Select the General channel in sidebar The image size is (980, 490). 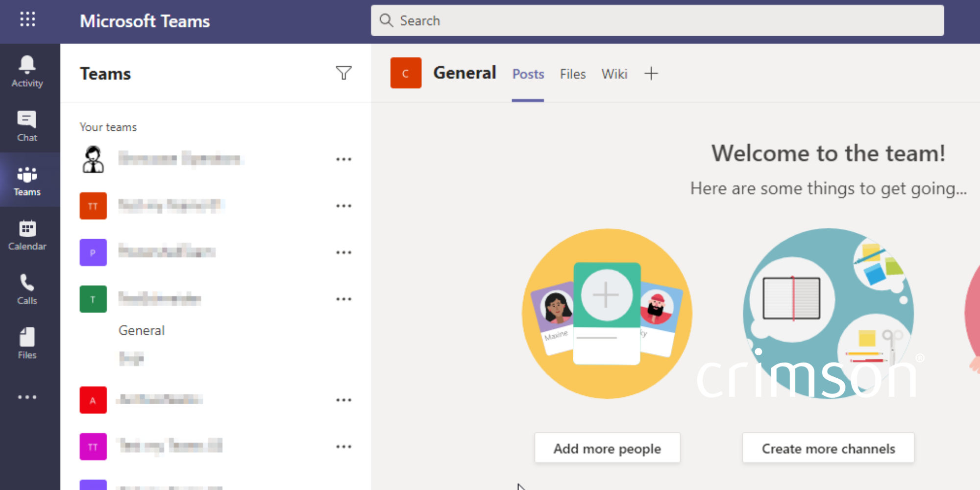pos(141,330)
